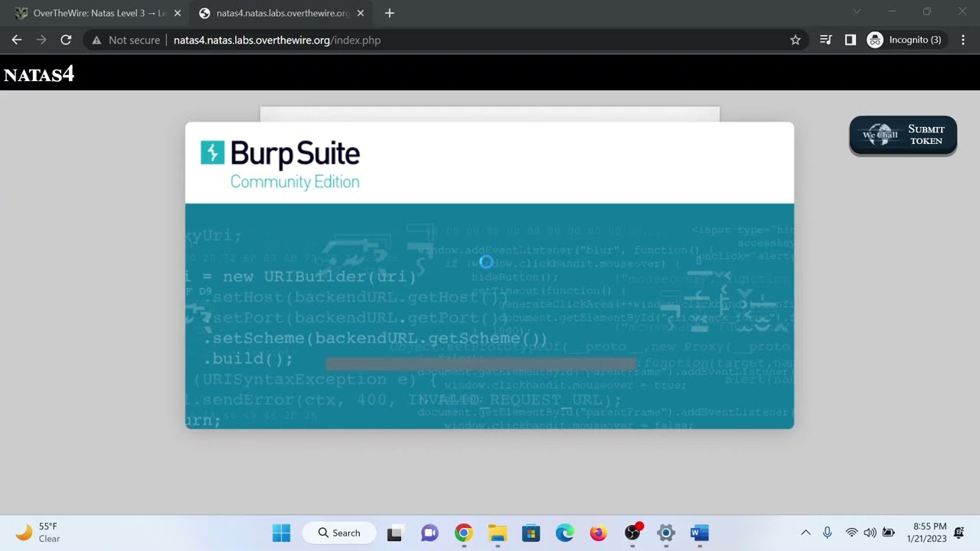980x551 pixels.
Task: Open the Chrome three-dot menu
Action: point(963,40)
